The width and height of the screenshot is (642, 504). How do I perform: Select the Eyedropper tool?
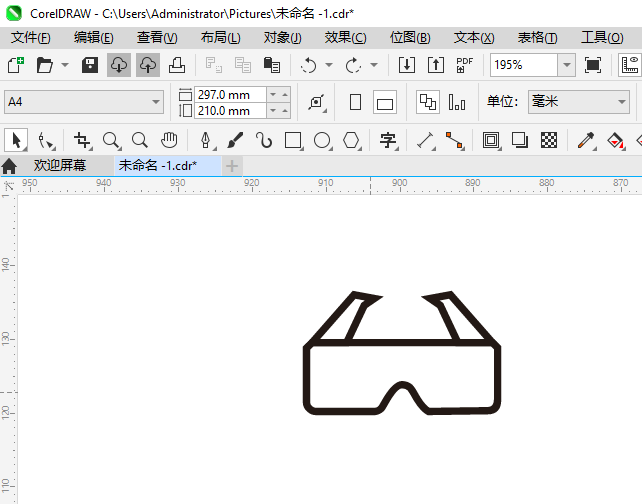coord(586,140)
